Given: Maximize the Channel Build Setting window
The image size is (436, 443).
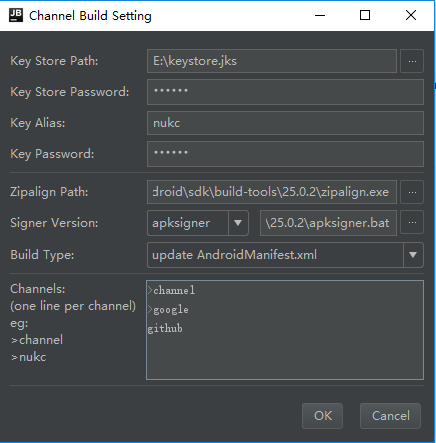Looking at the screenshot, I should pos(365,15).
